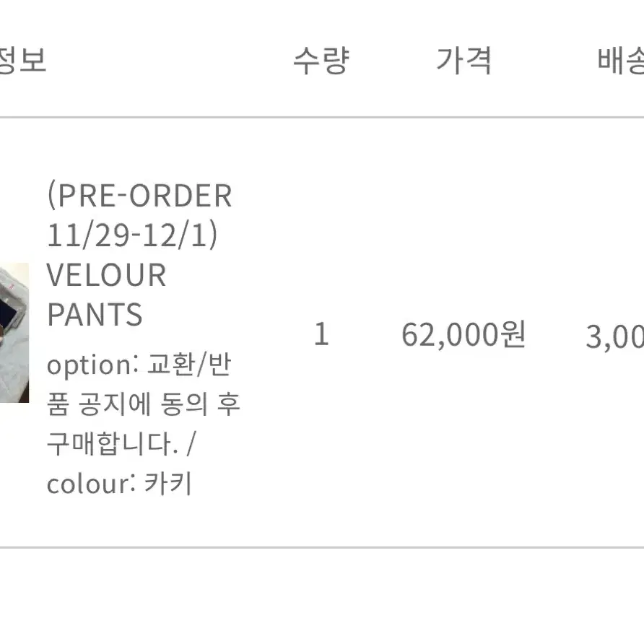Image resolution: width=644 pixels, height=644 pixels.
Task: Click the PANTS text in the product name
Action: 95,315
